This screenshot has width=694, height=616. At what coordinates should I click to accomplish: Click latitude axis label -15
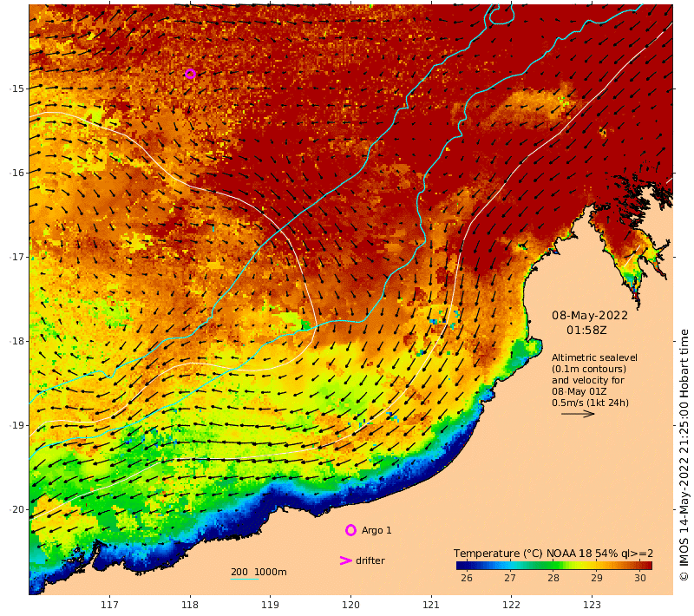(x=17, y=88)
